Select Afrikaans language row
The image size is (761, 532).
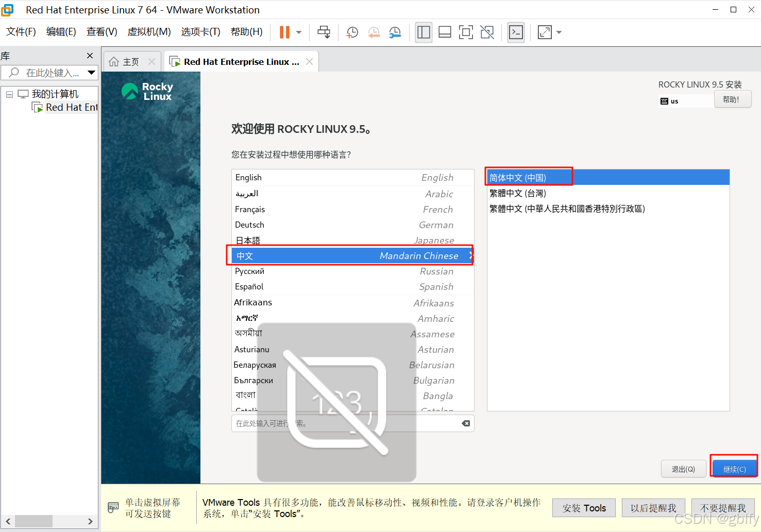[353, 303]
